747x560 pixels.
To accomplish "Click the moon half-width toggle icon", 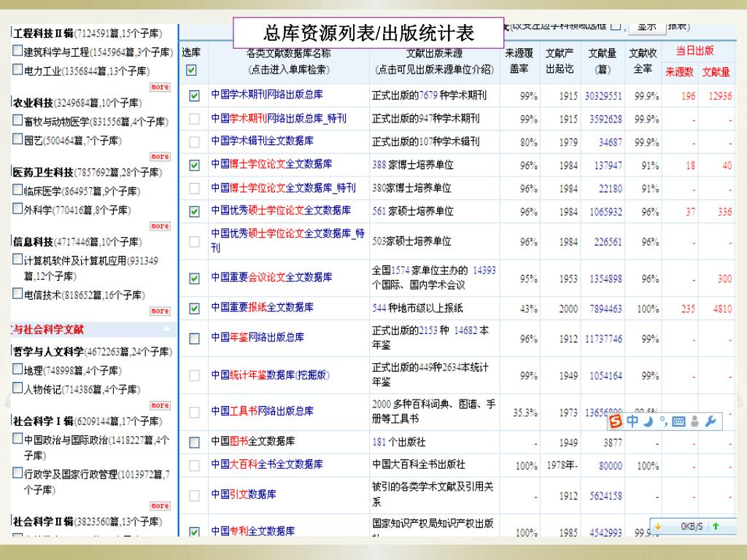I will tap(648, 421).
